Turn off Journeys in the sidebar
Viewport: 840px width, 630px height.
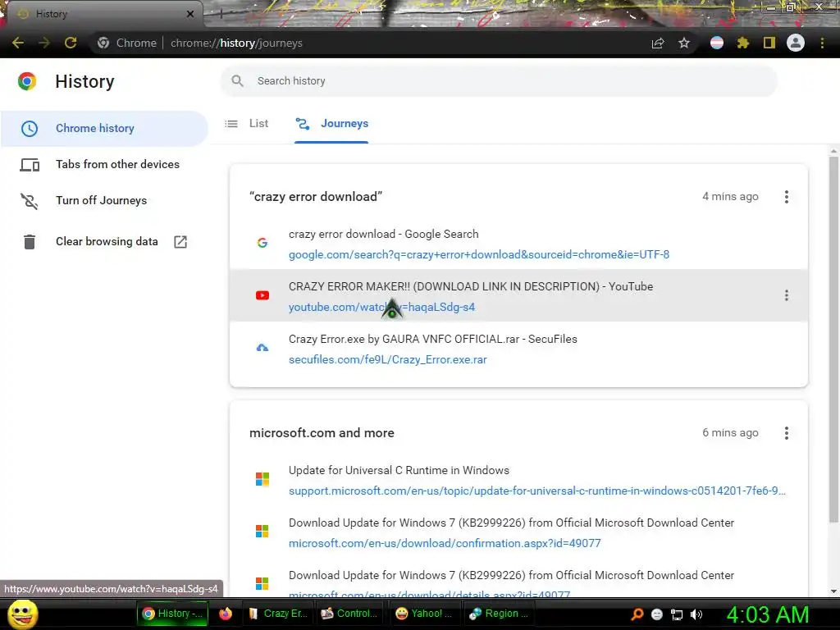104,200
